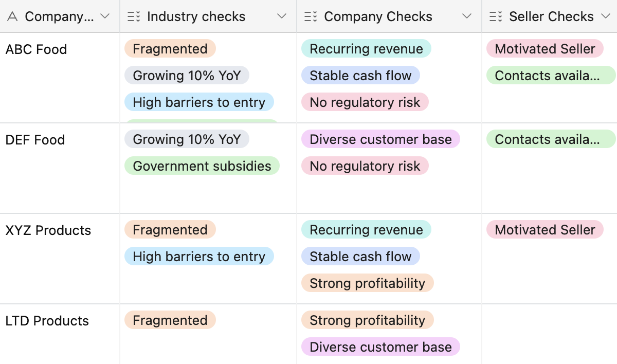Expand the Industry checks column menu
617x364 pixels.
click(282, 16)
